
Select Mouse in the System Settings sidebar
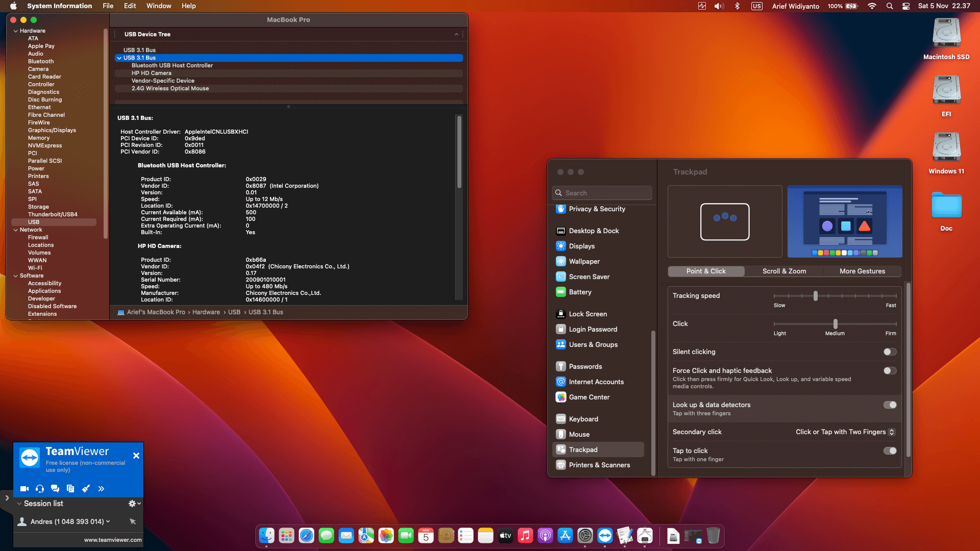(578, 434)
